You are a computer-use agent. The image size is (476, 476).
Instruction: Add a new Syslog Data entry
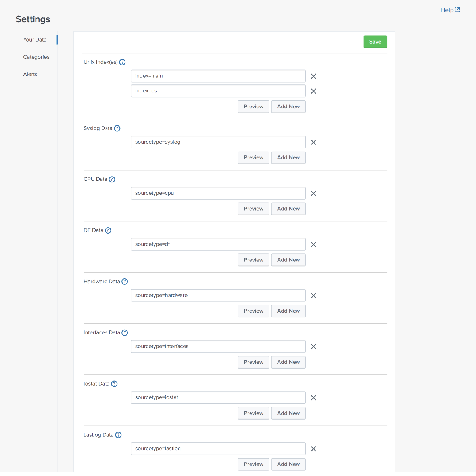(288, 158)
